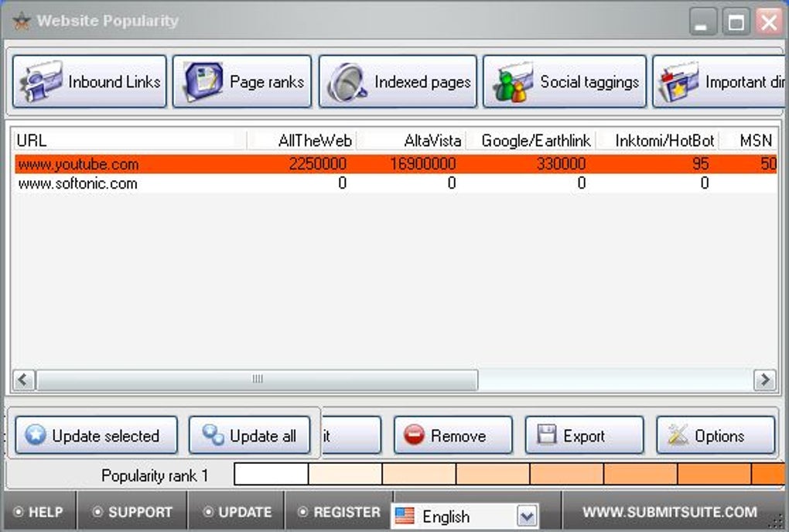Expand the English language dropdown
789x532 pixels.
(x=526, y=517)
